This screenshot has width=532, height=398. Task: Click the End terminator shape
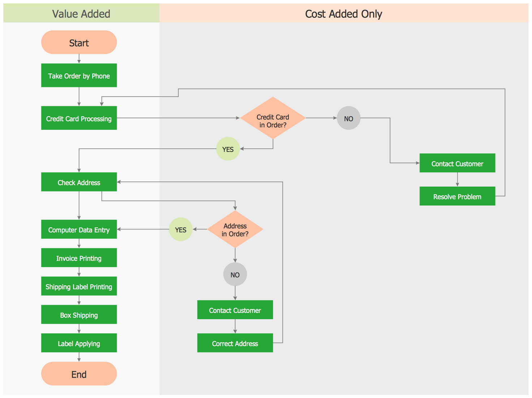click(79, 374)
